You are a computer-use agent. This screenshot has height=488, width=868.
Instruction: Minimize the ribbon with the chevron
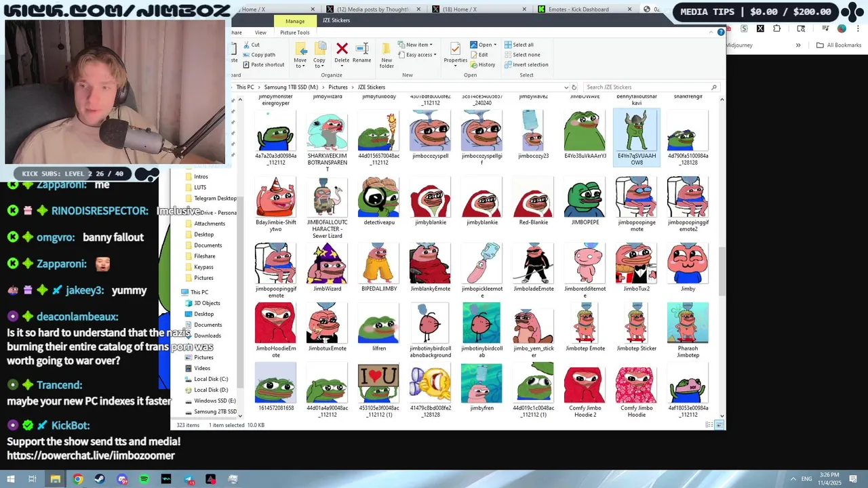point(711,32)
